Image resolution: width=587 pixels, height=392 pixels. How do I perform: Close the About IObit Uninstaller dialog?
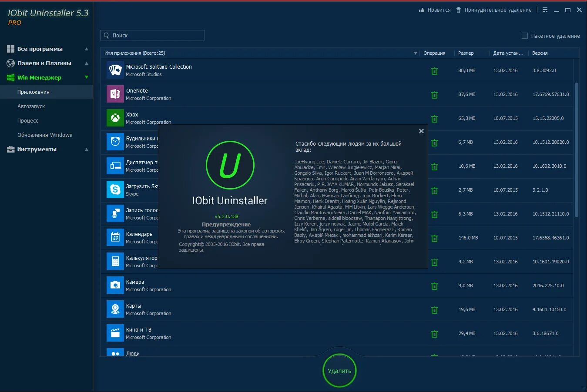[421, 131]
